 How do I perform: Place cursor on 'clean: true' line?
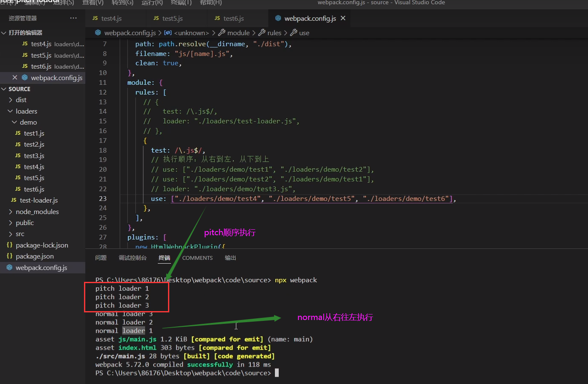(158, 63)
